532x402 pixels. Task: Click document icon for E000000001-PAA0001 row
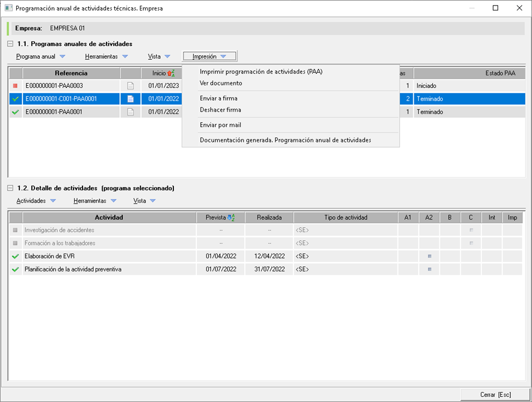[130, 112]
